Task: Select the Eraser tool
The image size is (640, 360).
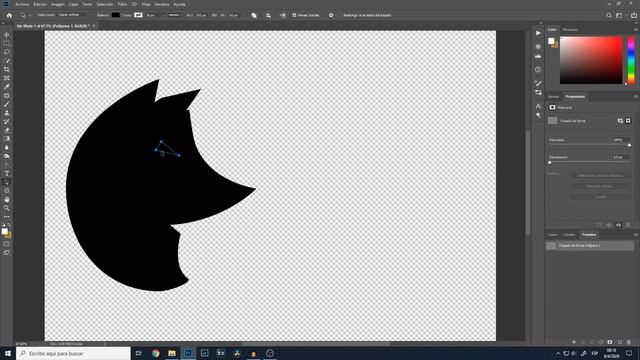Action: click(7, 130)
